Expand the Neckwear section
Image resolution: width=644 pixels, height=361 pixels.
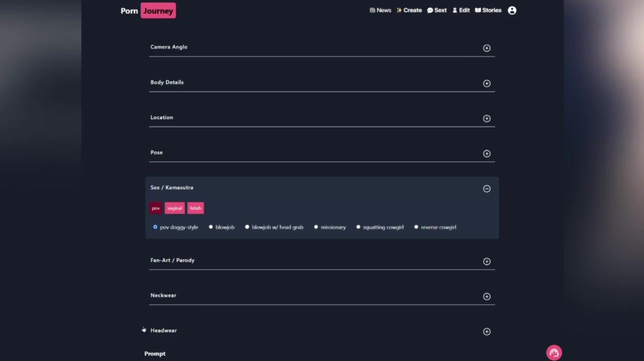pyautogui.click(x=487, y=297)
